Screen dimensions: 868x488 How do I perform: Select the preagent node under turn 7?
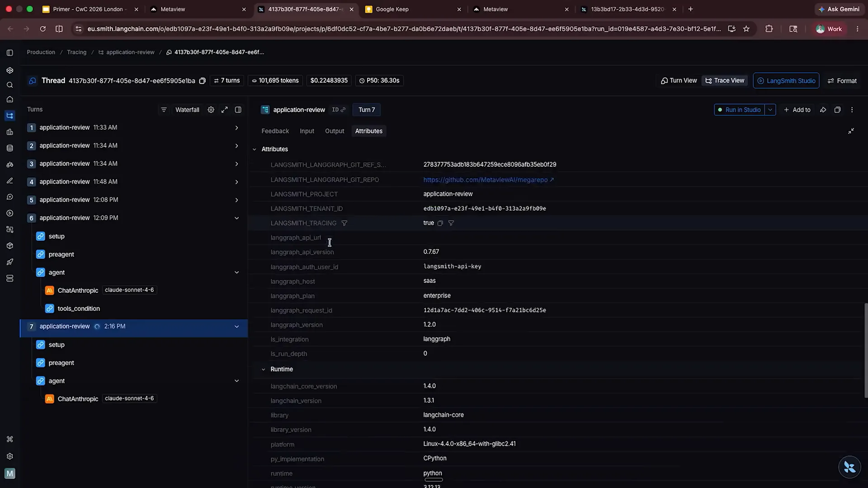(61, 363)
